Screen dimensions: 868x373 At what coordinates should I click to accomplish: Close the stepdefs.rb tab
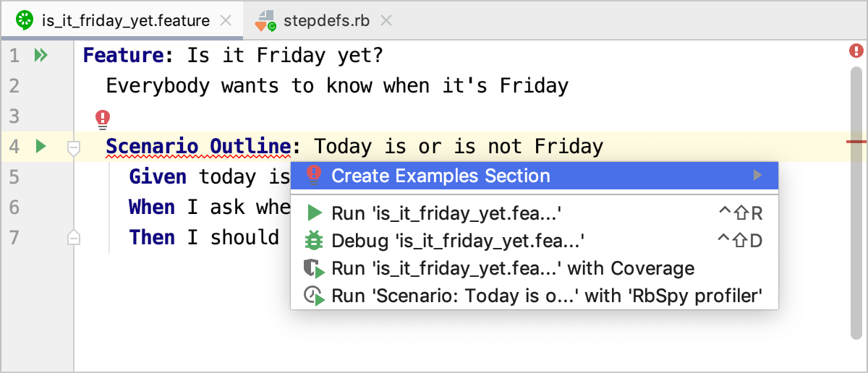click(x=386, y=21)
